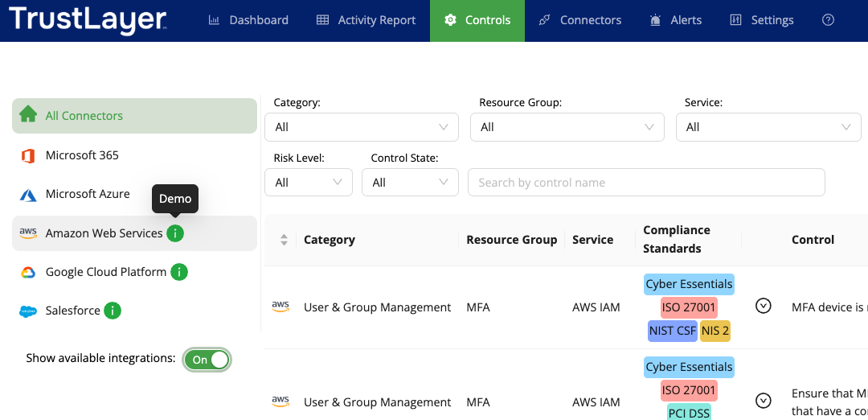Open the Risk Level filter dropdown
The image size is (868, 420).
[x=309, y=183]
